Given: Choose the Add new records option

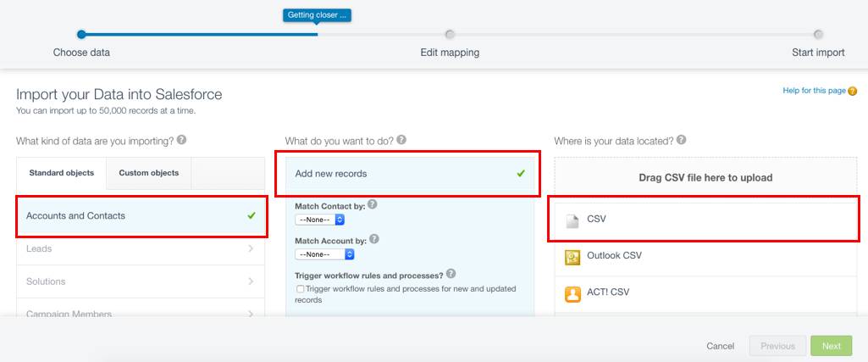Looking at the screenshot, I should [410, 174].
